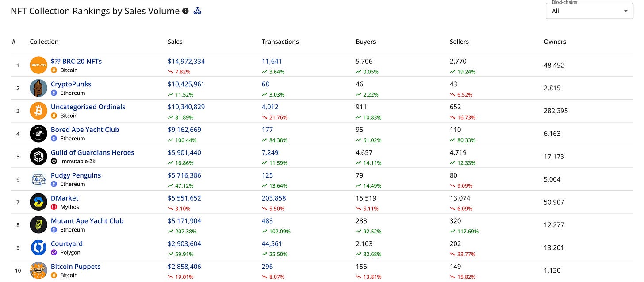
Task: Open the $?? BRC-20 NFTs collection link
Action: point(76,61)
